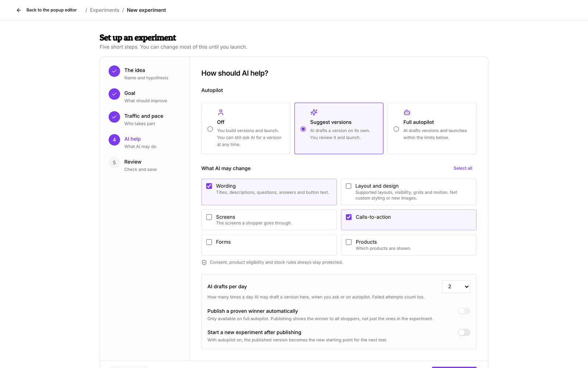The image size is (588, 368).
Task: Click the person icon on Off card
Action: [x=220, y=112]
